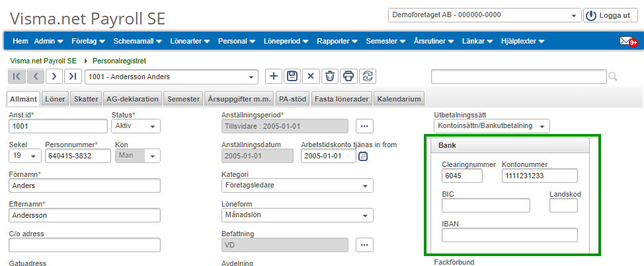This screenshot has width=644, height=266.
Task: Log out with Logga ut button
Action: point(610,16)
